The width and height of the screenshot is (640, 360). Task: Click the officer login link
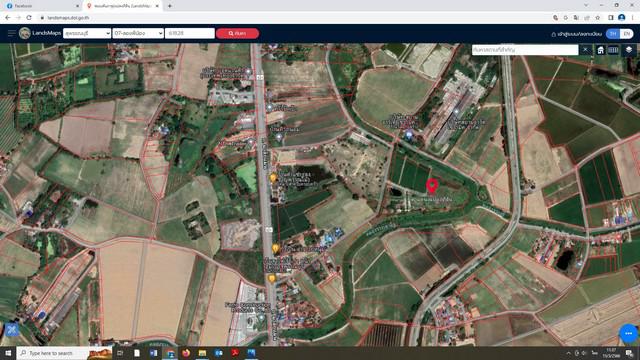click(576, 34)
